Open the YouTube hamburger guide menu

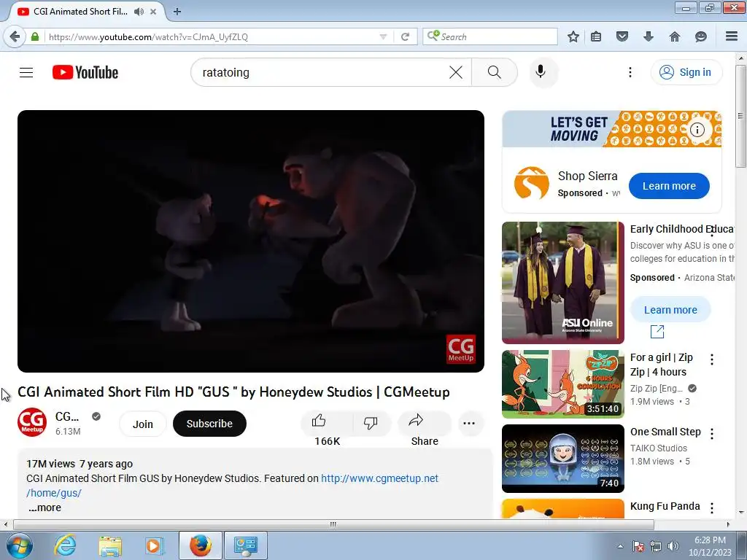tap(26, 72)
